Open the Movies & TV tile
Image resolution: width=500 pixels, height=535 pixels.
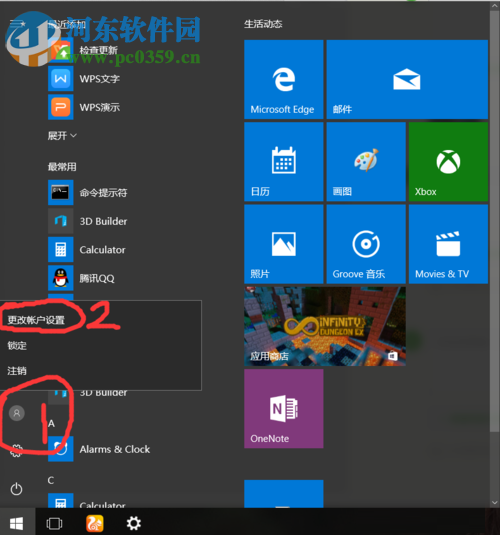448,244
